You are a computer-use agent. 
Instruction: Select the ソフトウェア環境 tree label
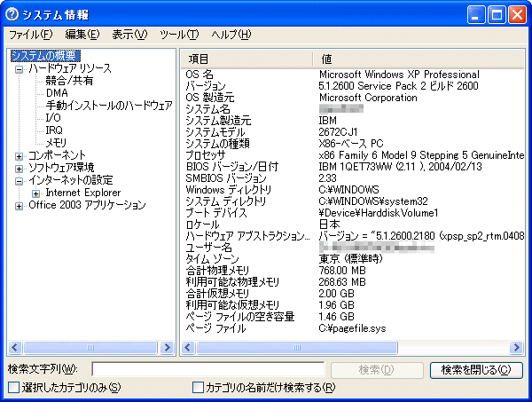coord(61,168)
